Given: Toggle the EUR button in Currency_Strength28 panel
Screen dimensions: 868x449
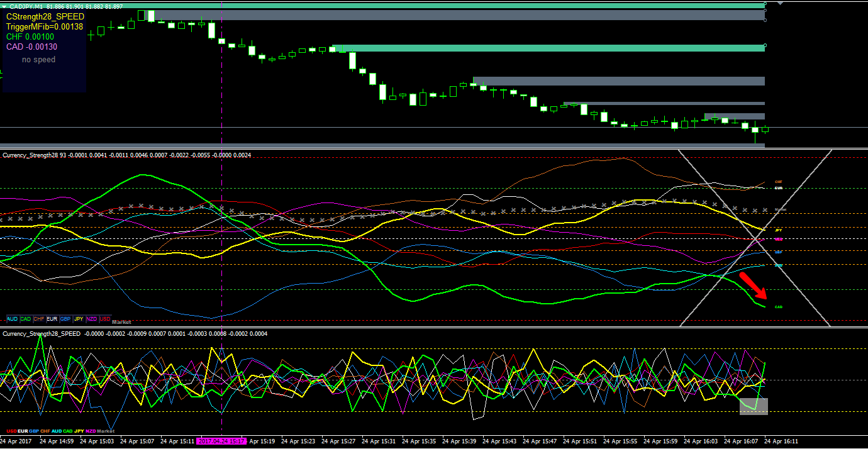Looking at the screenshot, I should click(x=52, y=319).
